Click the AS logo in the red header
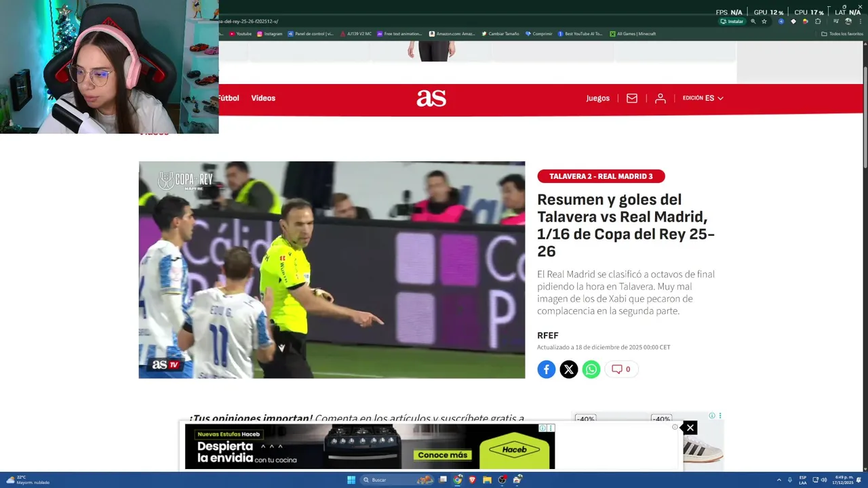This screenshot has height=488, width=868. pyautogui.click(x=431, y=98)
